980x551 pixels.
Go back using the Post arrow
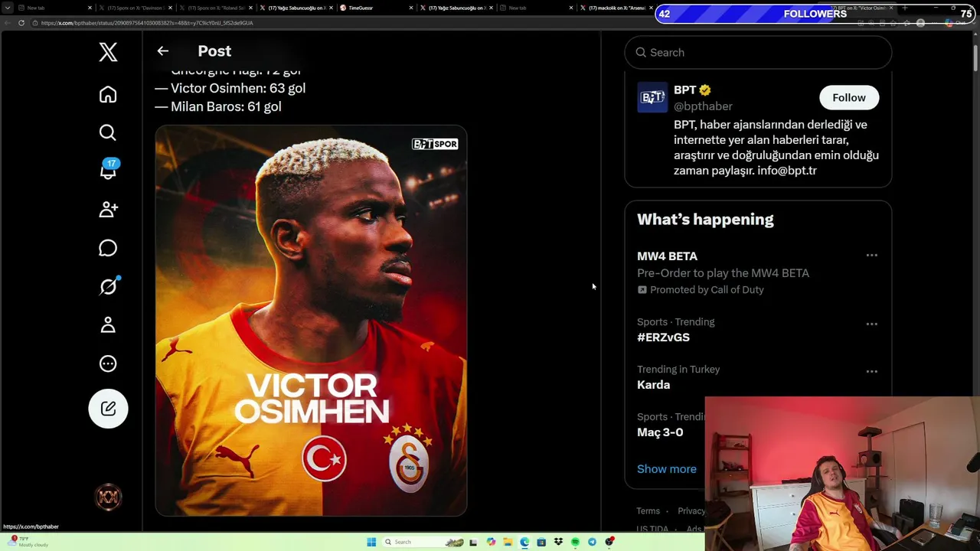(x=162, y=51)
